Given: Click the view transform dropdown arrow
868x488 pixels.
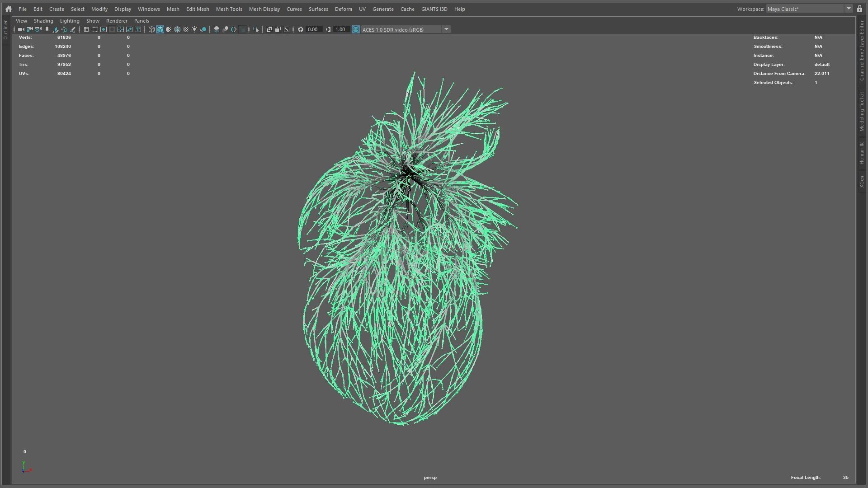Looking at the screenshot, I should coord(446,29).
